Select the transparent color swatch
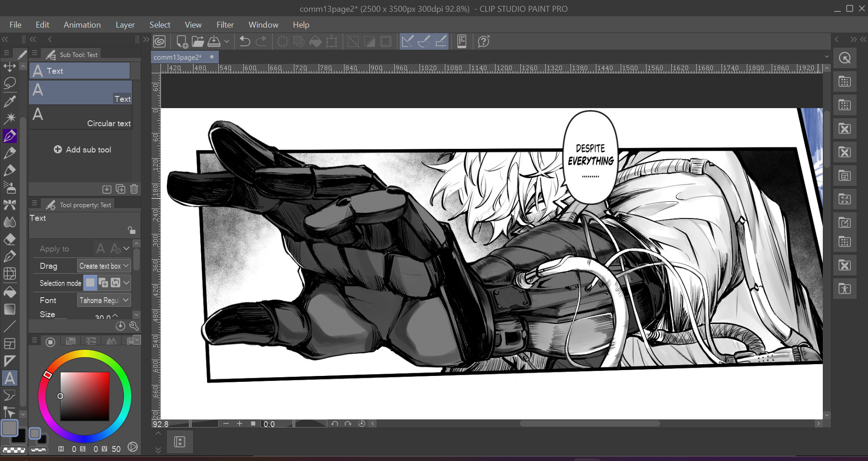This screenshot has width=868, height=461. click(14, 450)
